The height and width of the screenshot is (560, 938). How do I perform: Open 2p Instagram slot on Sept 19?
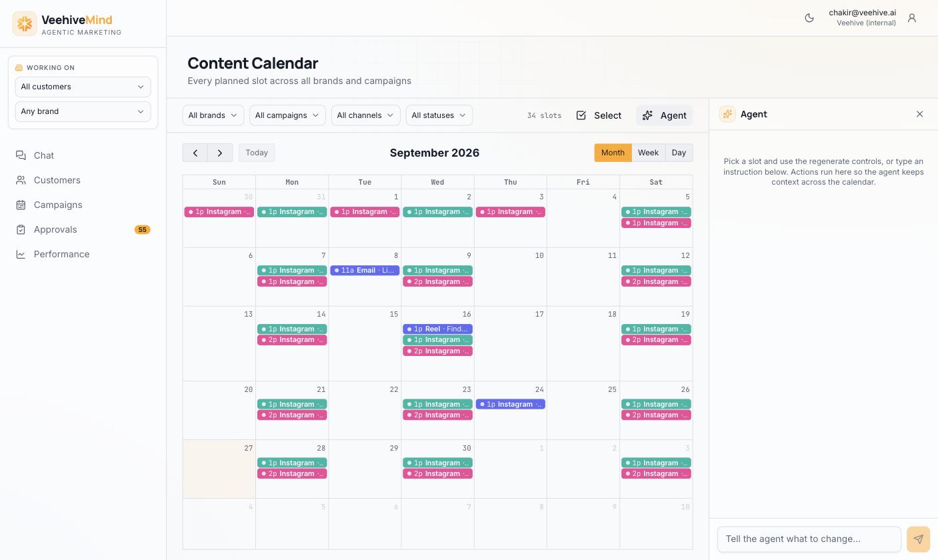(x=656, y=340)
